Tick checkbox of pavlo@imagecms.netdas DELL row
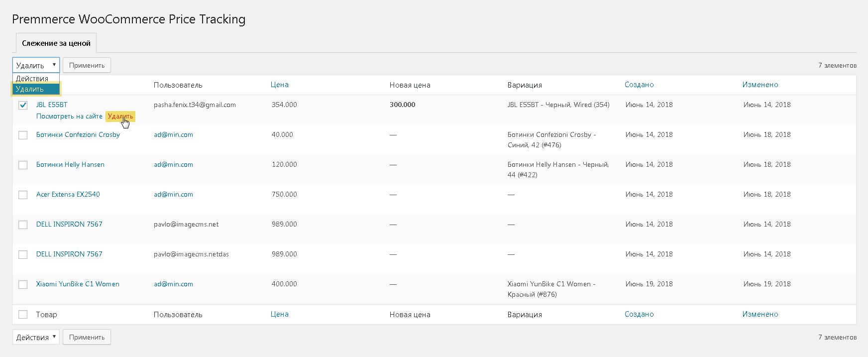The height and width of the screenshot is (357, 868). [23, 254]
